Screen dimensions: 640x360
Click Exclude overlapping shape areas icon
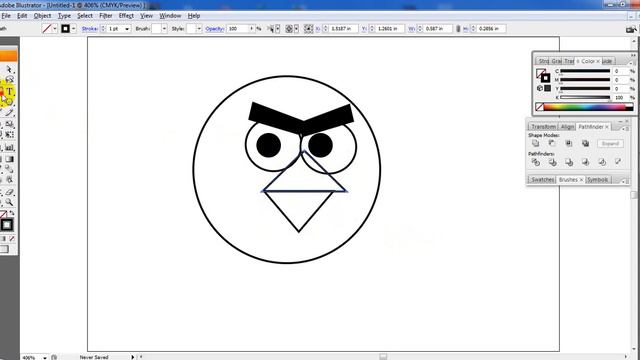[x=585, y=143]
